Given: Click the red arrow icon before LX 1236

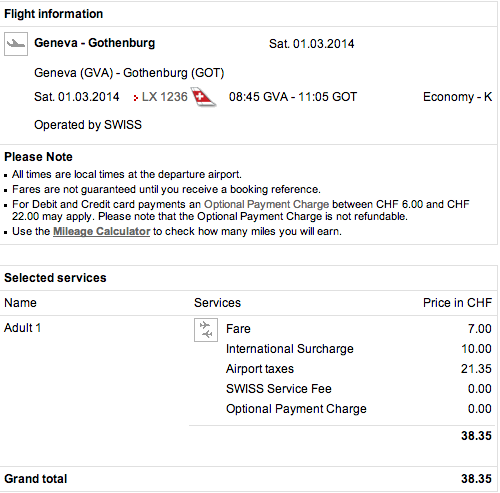Looking at the screenshot, I should click(135, 98).
